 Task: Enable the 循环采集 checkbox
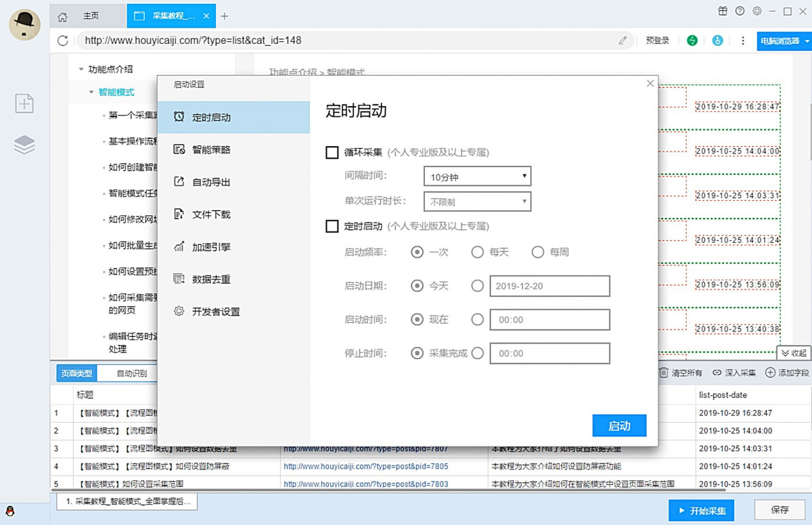tap(332, 152)
